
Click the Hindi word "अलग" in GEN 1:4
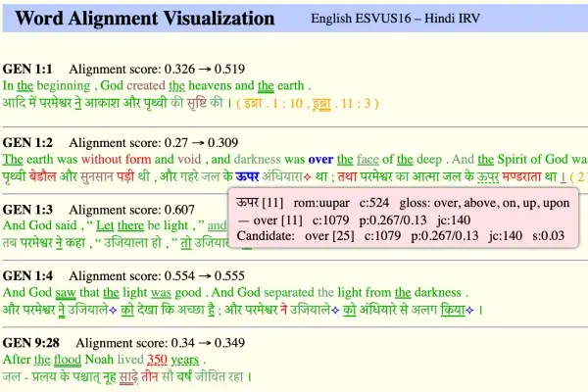tap(424, 310)
